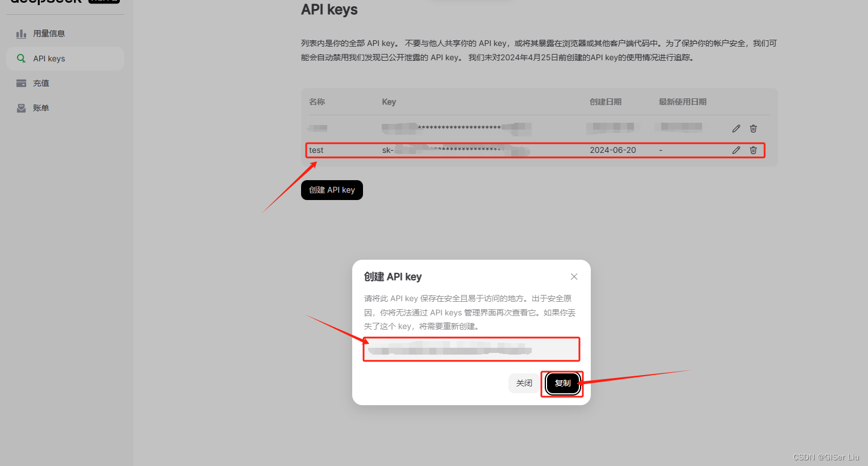
Task: Dismiss the dialog with 关闭 button
Action: tap(524, 383)
